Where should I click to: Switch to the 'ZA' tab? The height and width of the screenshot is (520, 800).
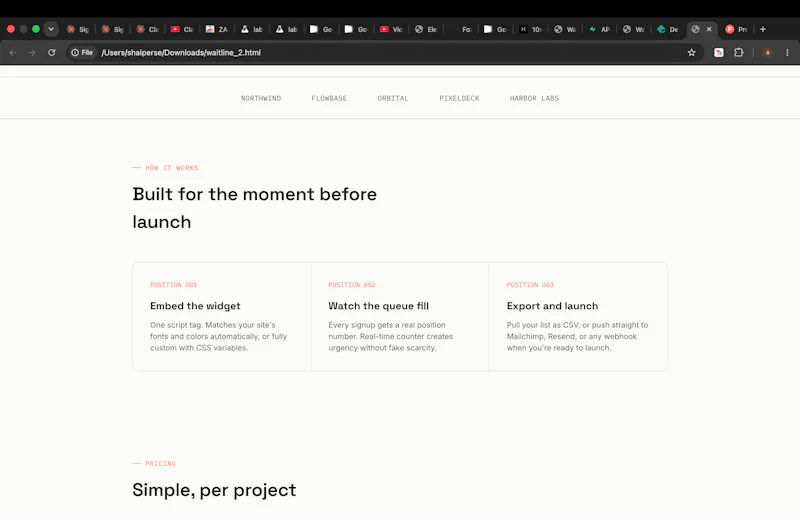216,29
